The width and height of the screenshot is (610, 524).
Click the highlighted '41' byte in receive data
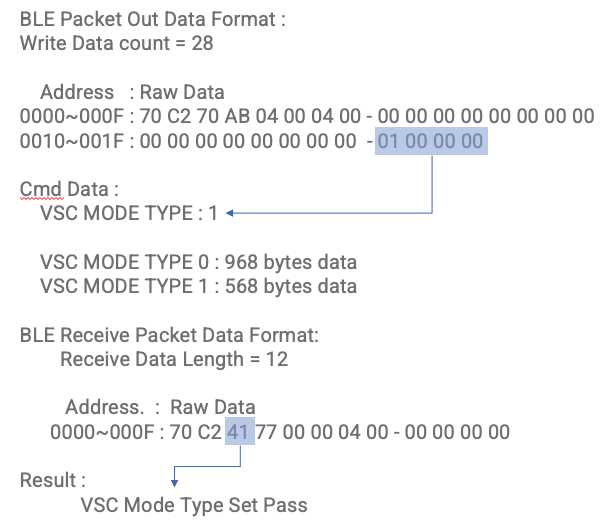tap(240, 431)
